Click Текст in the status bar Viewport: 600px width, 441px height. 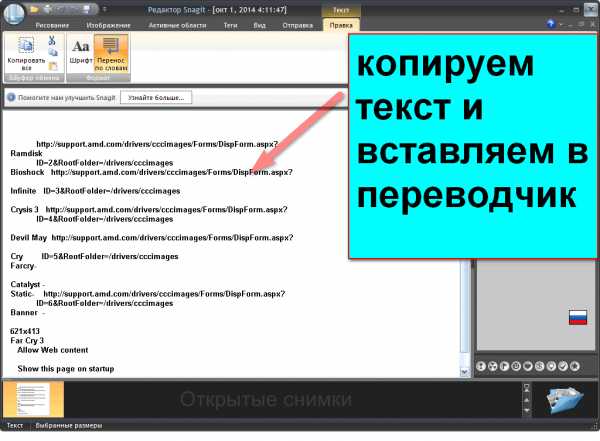(15, 425)
